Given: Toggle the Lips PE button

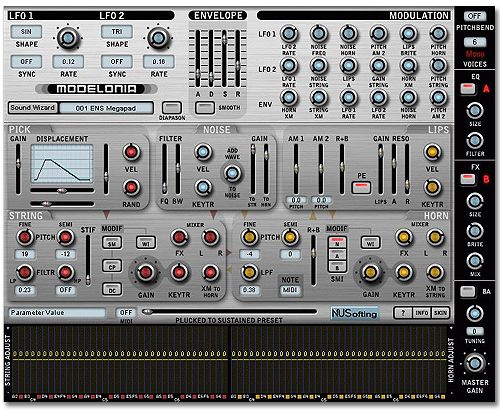Looking at the screenshot, I should coord(361,187).
